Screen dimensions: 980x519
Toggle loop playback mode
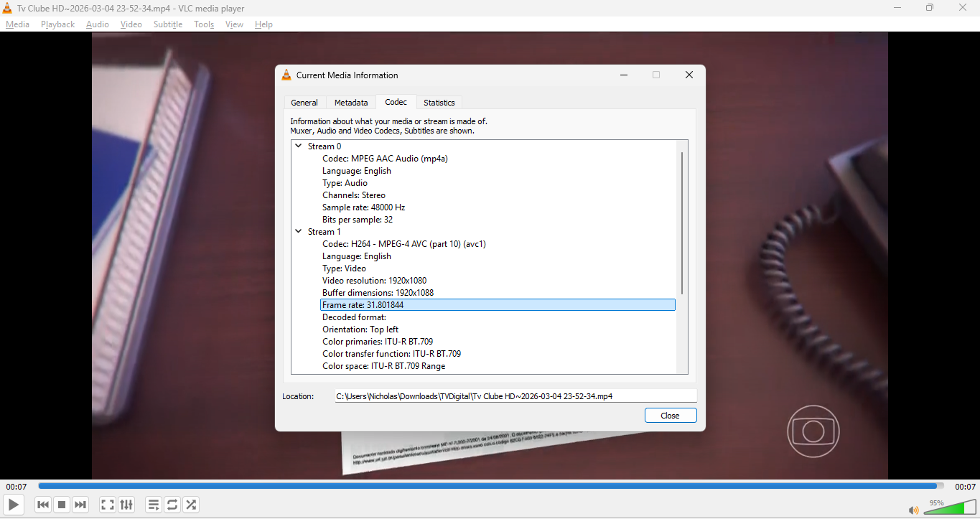click(172, 505)
